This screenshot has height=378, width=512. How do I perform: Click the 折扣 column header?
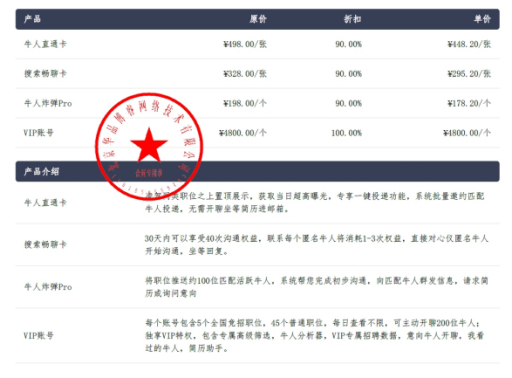[x=353, y=19]
